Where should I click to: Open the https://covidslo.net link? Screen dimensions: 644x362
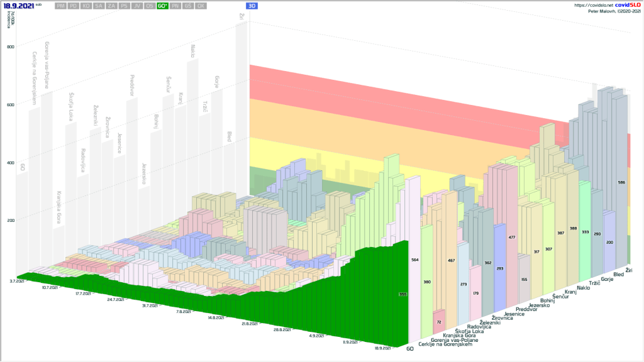[593, 5]
